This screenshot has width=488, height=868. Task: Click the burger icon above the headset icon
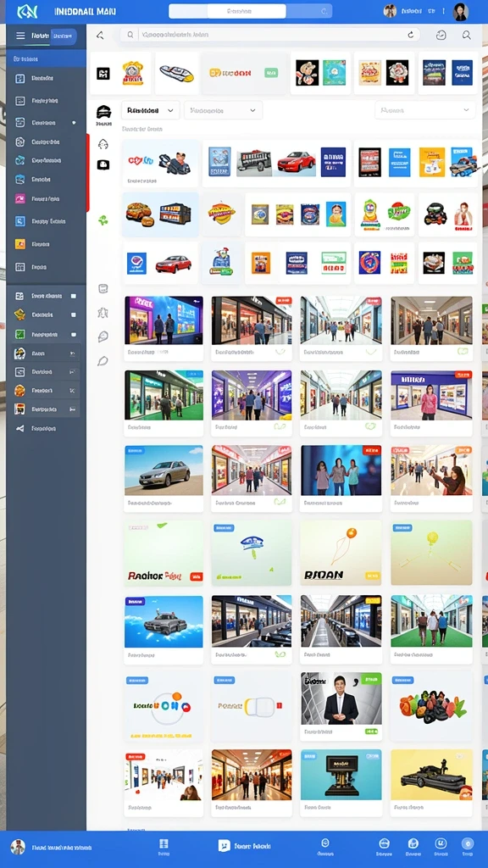coord(103,111)
